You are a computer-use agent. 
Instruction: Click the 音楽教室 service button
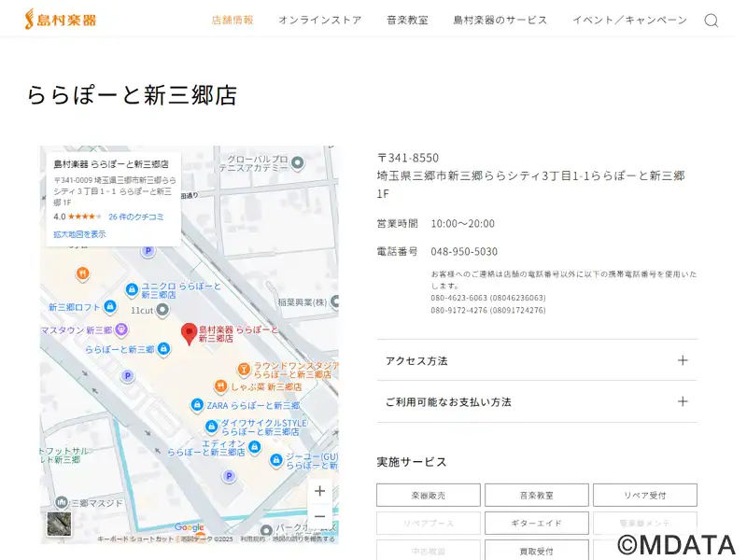(537, 496)
